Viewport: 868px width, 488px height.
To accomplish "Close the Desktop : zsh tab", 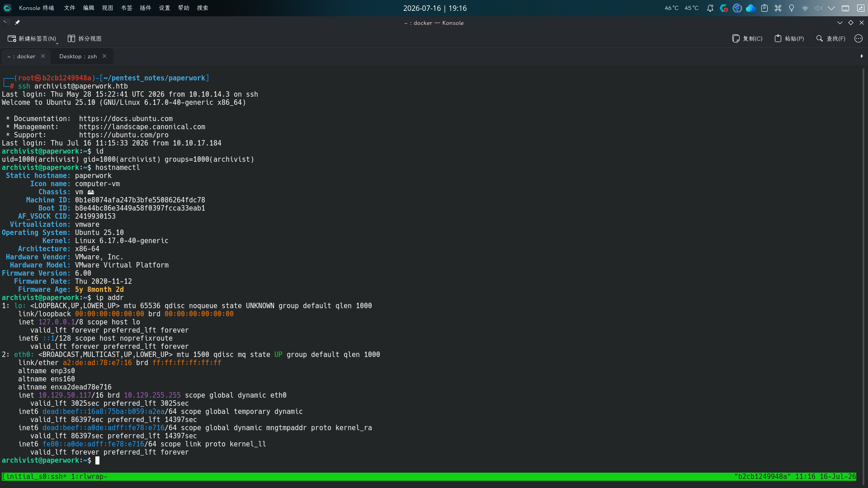I will 104,56.
